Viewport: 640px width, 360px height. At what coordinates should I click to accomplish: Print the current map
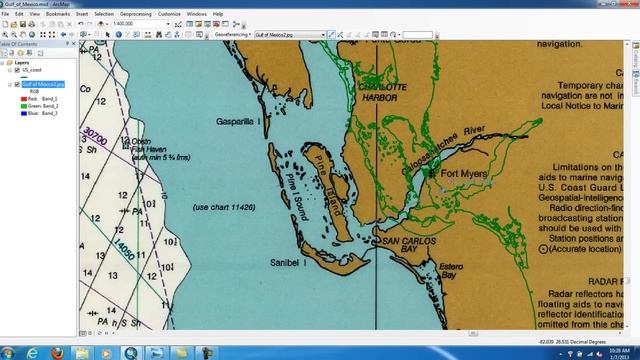(31, 24)
